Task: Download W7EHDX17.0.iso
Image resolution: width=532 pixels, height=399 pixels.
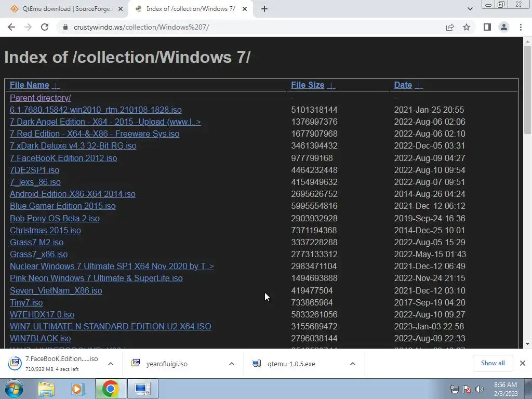Action: 42,314
